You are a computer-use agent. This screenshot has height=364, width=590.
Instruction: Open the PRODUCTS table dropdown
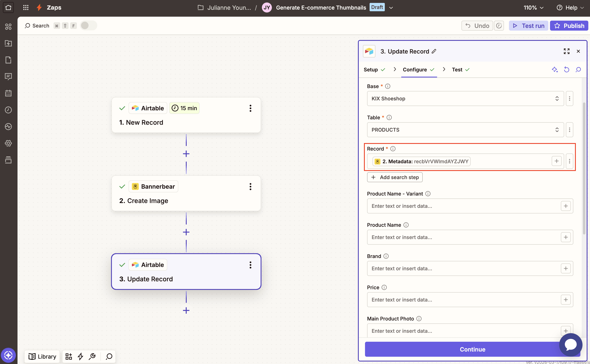tap(465, 130)
